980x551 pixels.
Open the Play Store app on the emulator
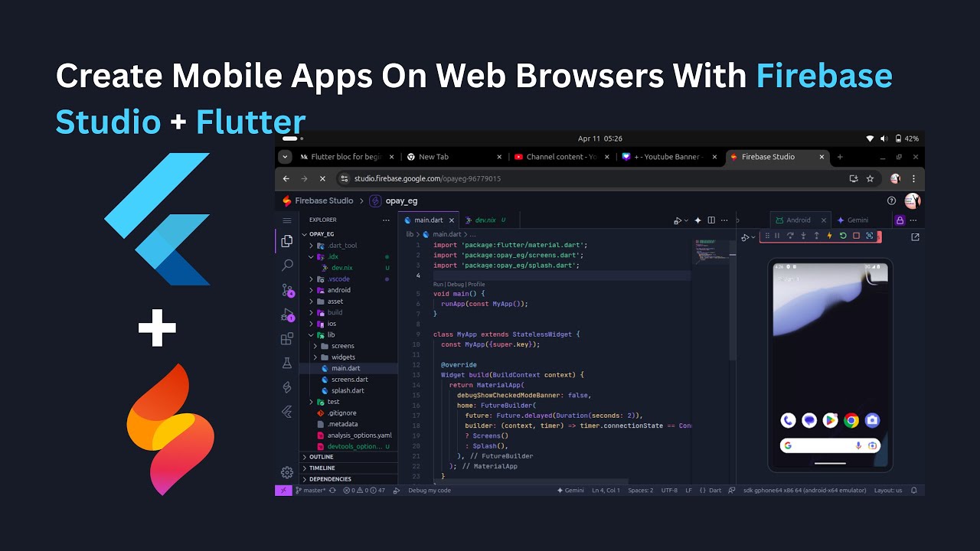pyautogui.click(x=830, y=420)
